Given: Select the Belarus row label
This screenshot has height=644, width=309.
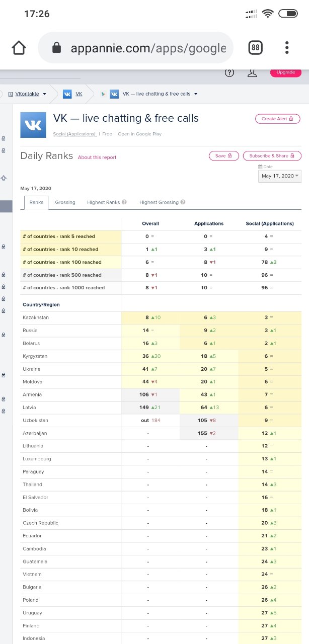Looking at the screenshot, I should 31,344.
